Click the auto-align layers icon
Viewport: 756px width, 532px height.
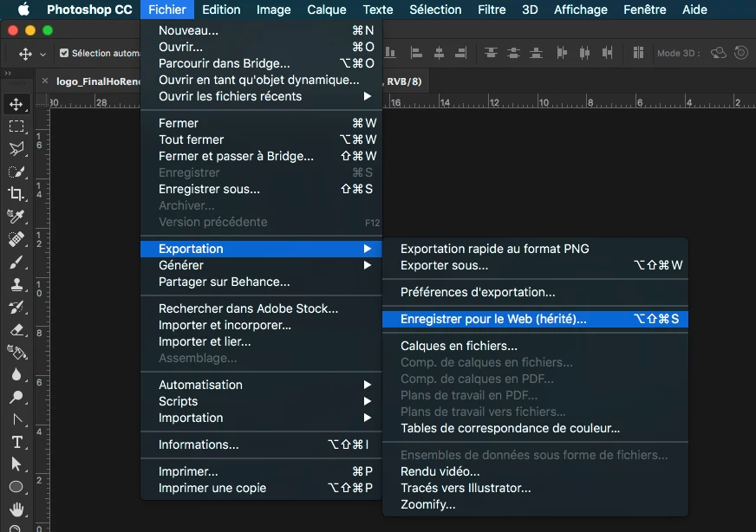[638, 53]
